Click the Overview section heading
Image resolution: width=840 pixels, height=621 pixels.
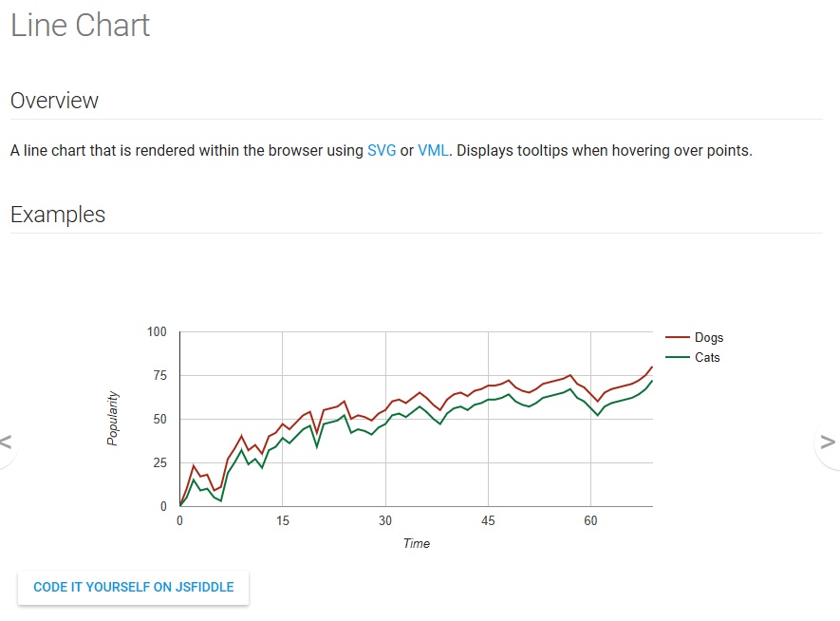tap(55, 101)
